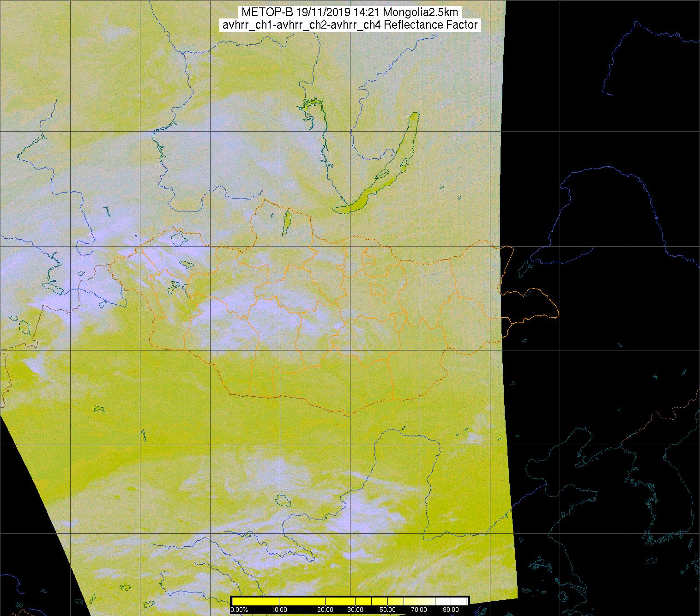Click the '20.00' colorbar label
This screenshot has height=616, width=700.
pos(326,610)
